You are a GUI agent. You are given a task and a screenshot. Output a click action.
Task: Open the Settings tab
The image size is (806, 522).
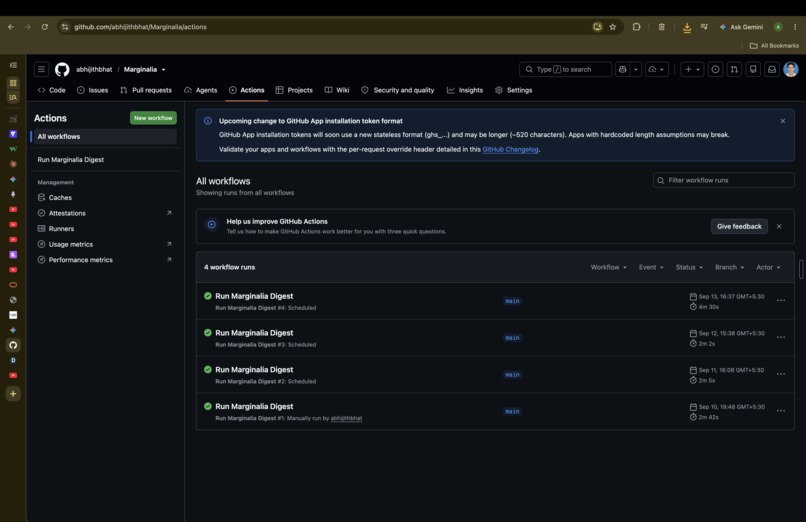514,90
